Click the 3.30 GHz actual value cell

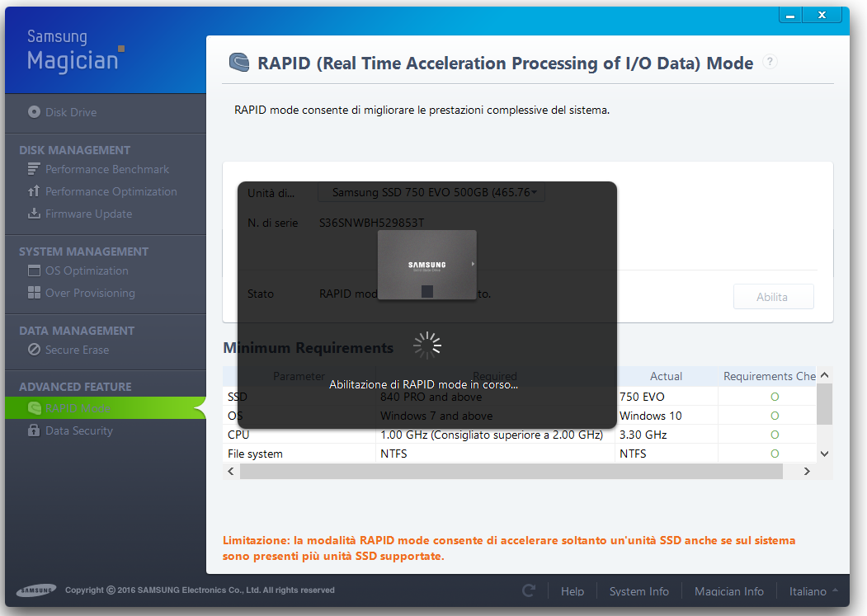click(x=667, y=435)
